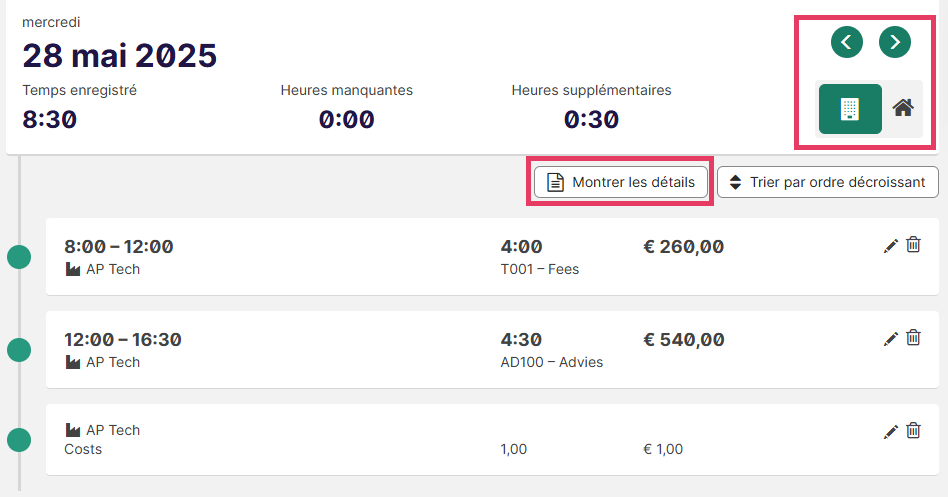Delete the 8:00–12:00 entry trash icon

[914, 245]
